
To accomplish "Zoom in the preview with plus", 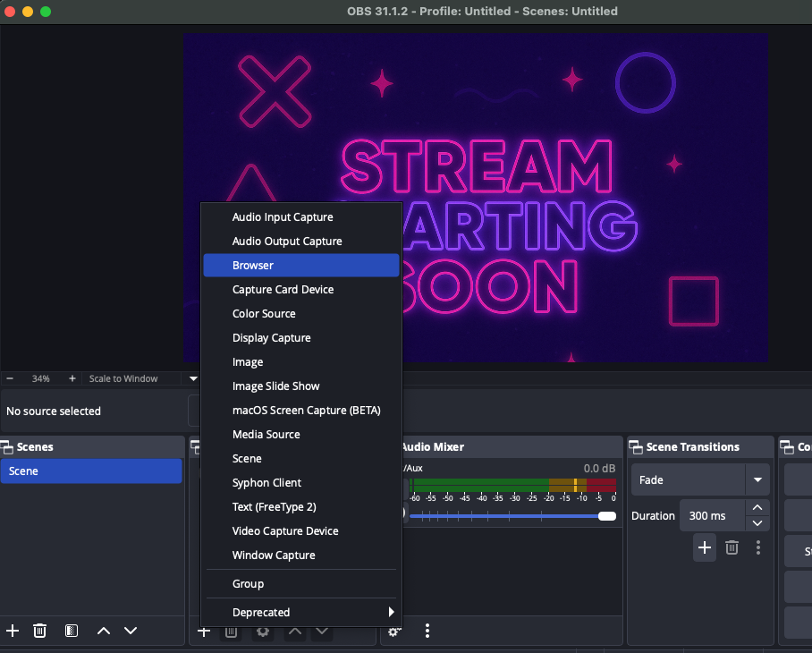I will coord(72,378).
